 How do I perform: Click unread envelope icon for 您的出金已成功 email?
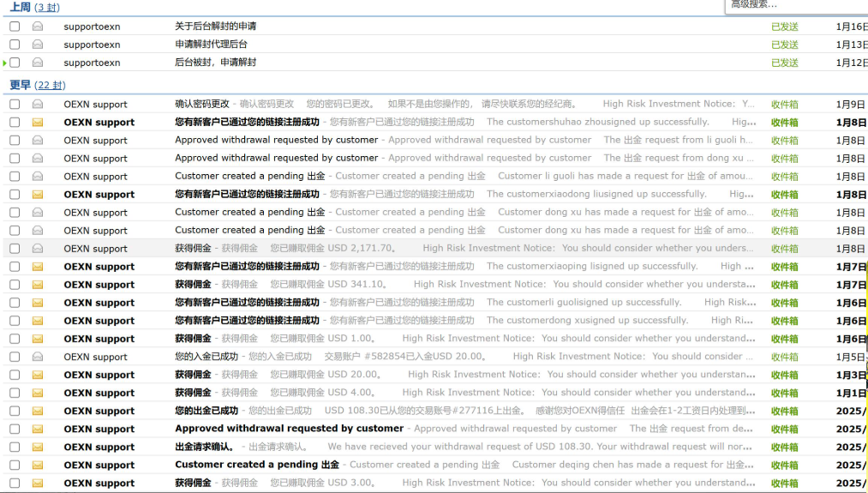coord(38,411)
